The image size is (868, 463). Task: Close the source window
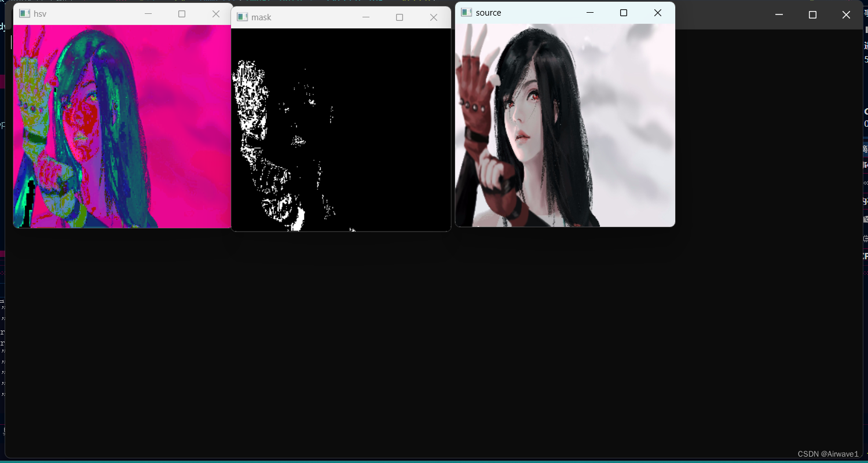[x=658, y=13]
